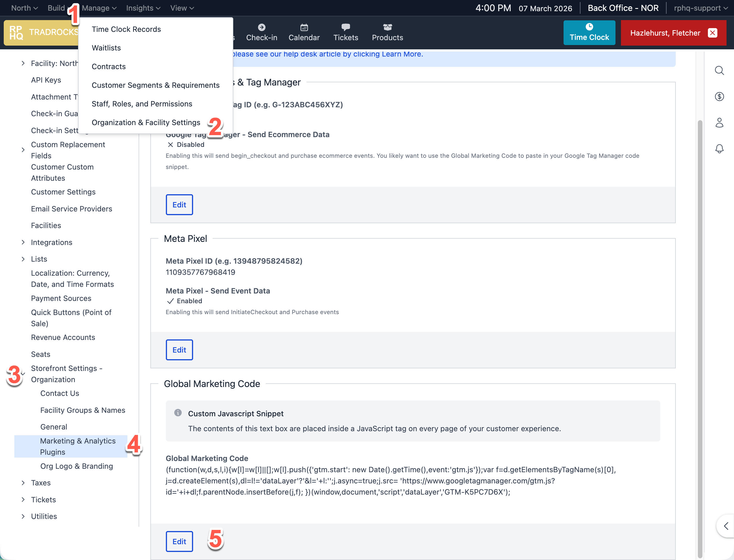Click the Time Clock button
Image resolution: width=734 pixels, height=560 pixels.
pos(589,33)
